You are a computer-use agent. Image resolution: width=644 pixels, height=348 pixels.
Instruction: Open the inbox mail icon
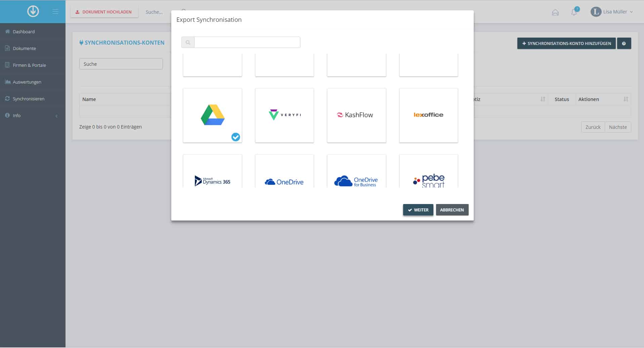point(555,12)
